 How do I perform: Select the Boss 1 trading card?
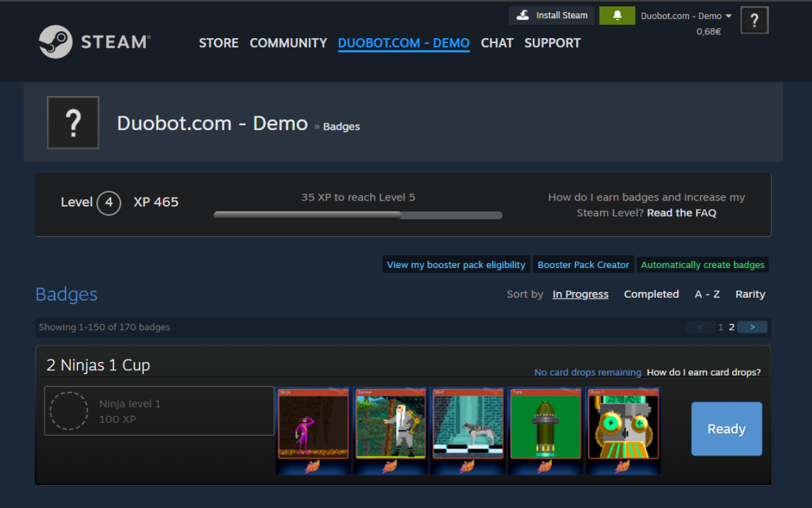623,431
